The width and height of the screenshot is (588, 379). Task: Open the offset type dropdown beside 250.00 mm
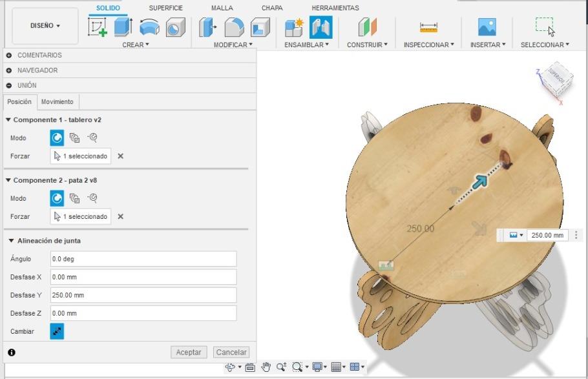[516, 235]
